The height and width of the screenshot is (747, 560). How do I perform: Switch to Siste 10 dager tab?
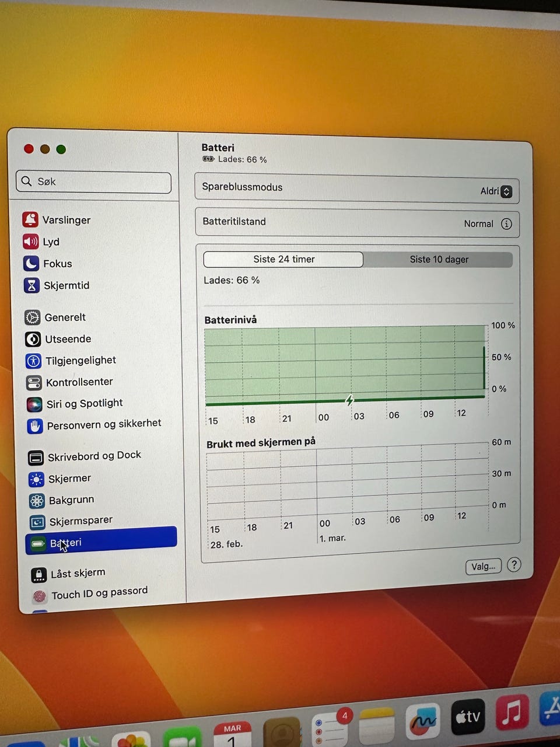[439, 260]
